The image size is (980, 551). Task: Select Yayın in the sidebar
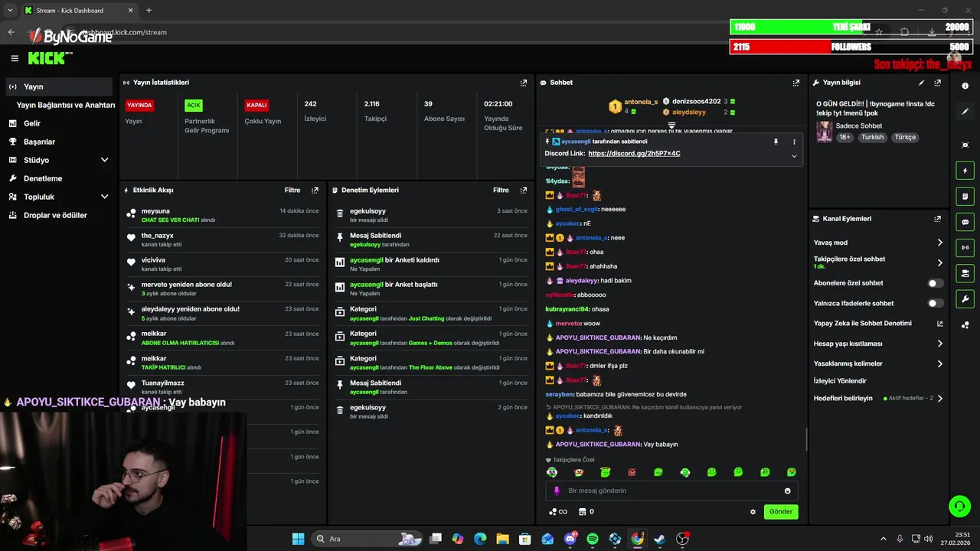tap(57, 86)
